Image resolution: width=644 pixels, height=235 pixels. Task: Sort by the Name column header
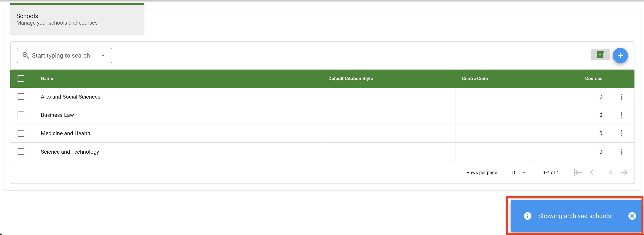(x=47, y=78)
